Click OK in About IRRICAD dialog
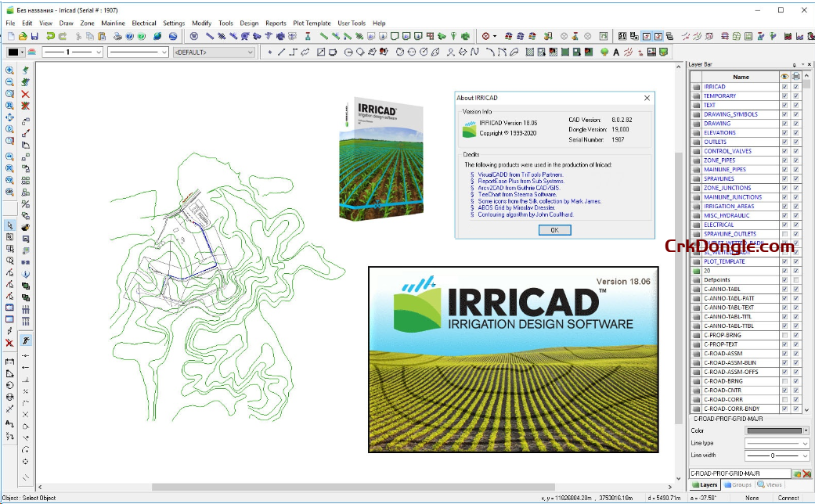Image resolution: width=815 pixels, height=504 pixels. [x=554, y=230]
